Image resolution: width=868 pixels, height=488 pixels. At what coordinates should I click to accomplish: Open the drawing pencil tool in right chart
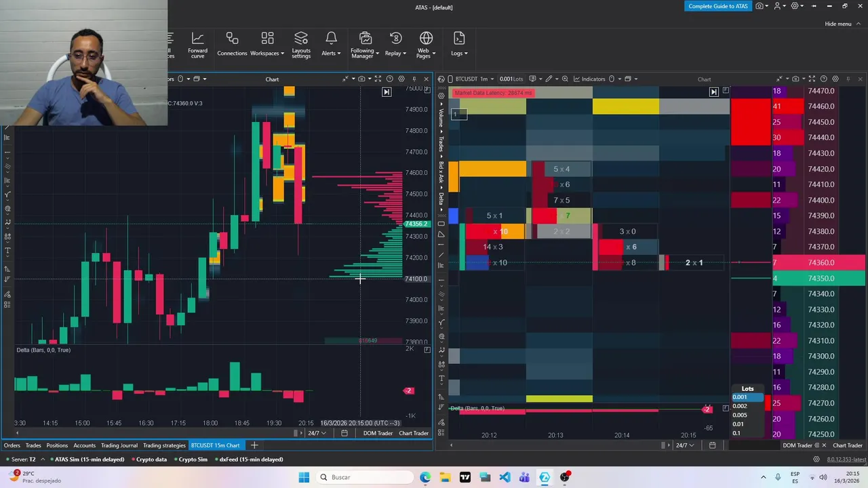click(550, 79)
